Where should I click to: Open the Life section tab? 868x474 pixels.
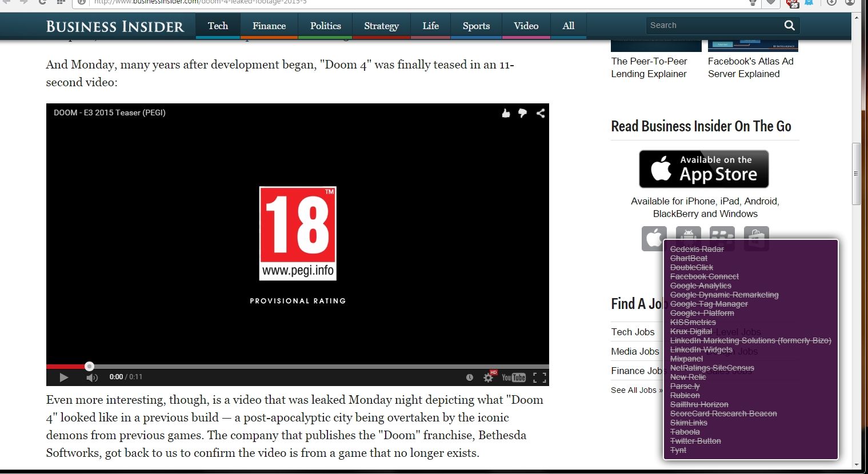coord(430,26)
